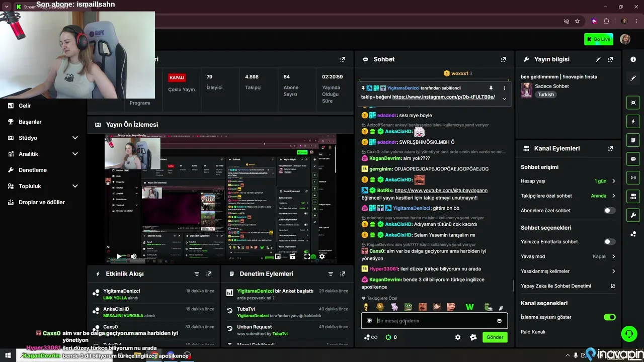Toggle the wrench stream info widget in sidebar
The width and height of the screenshot is (644, 362).
click(x=633, y=215)
